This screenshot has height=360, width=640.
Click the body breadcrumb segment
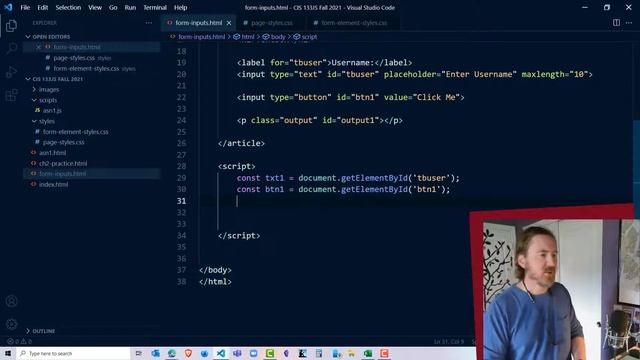[x=274, y=37]
